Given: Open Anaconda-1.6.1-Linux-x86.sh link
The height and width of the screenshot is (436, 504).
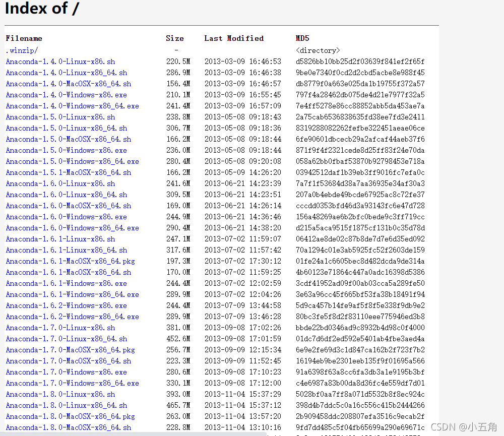Looking at the screenshot, I should 60,239.
